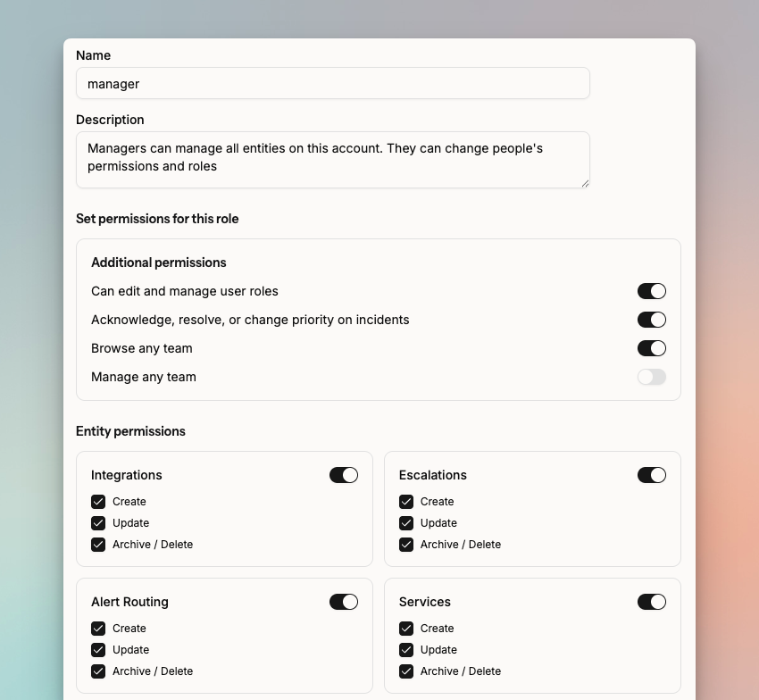The image size is (759, 700).
Task: Uncheck Create under Integrations
Action: coord(98,502)
